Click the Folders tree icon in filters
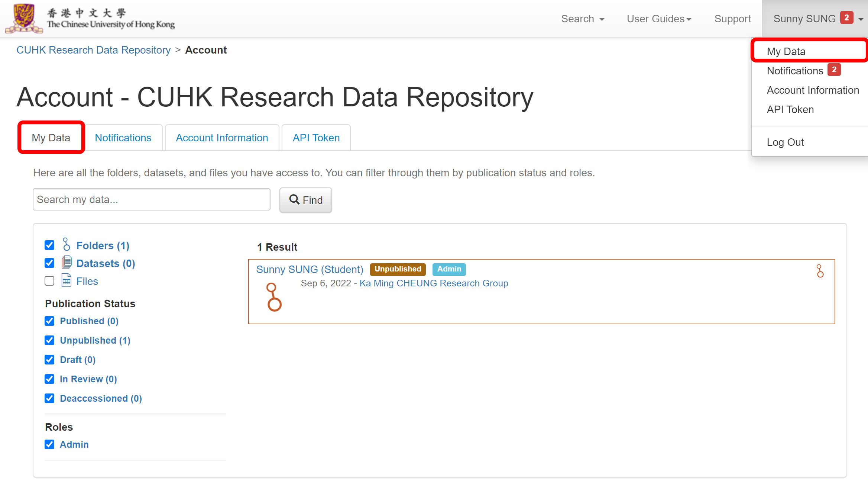 pyautogui.click(x=67, y=244)
